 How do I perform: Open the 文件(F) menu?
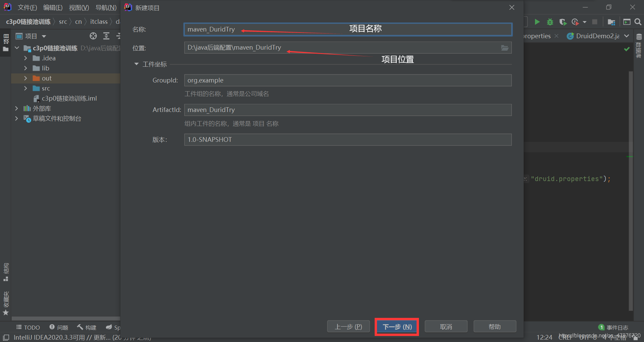point(27,7)
